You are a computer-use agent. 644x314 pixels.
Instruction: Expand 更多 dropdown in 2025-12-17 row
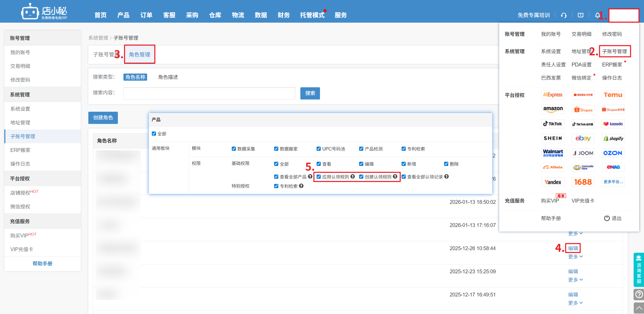coord(575,303)
